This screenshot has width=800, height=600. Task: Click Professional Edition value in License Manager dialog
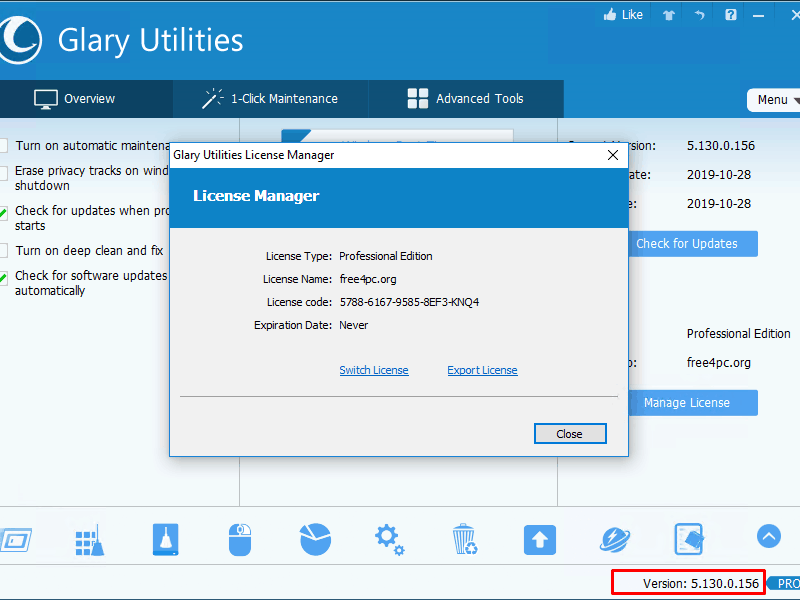click(x=386, y=256)
